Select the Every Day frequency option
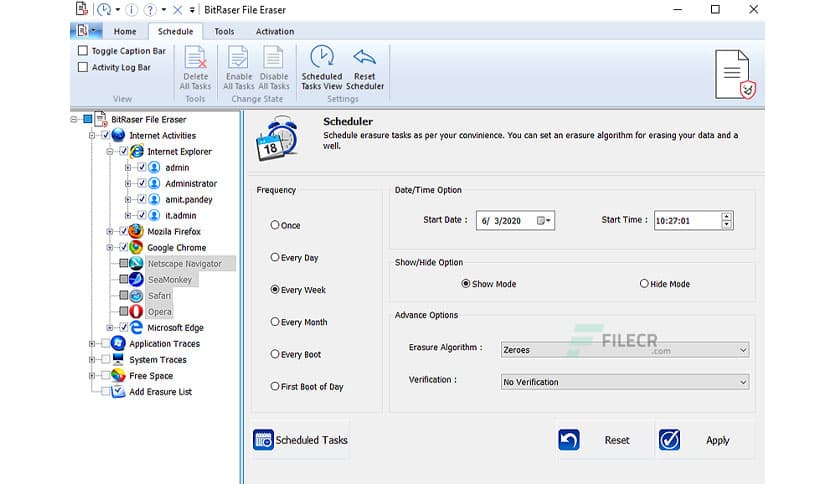The image size is (836, 484). point(275,257)
